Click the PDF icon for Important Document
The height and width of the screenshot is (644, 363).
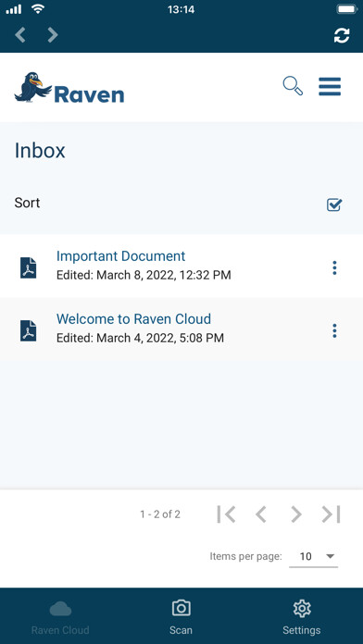pos(29,267)
